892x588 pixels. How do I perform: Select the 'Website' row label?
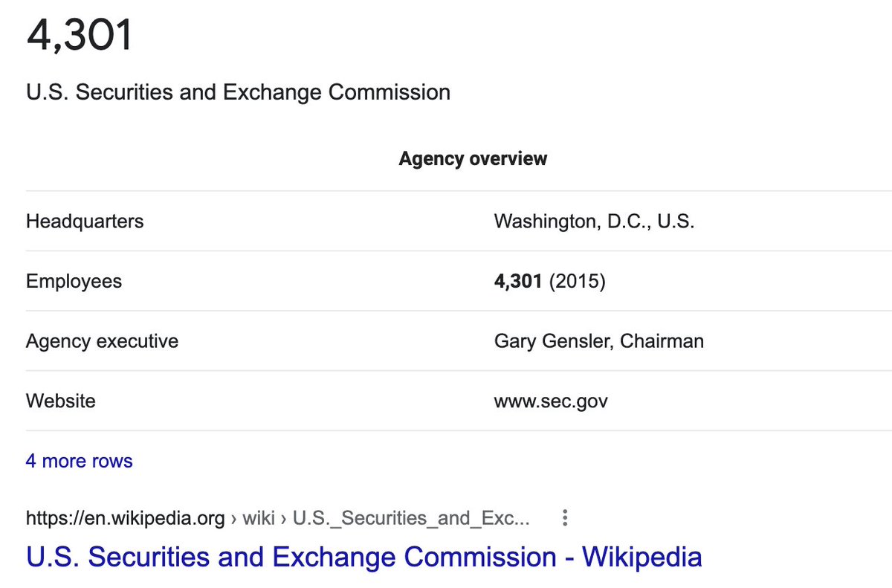(61, 401)
